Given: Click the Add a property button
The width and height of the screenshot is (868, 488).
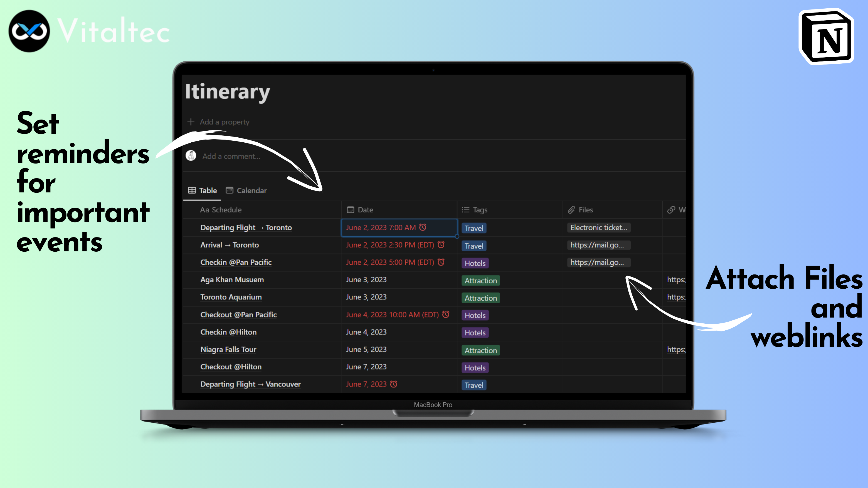Looking at the screenshot, I should (225, 122).
